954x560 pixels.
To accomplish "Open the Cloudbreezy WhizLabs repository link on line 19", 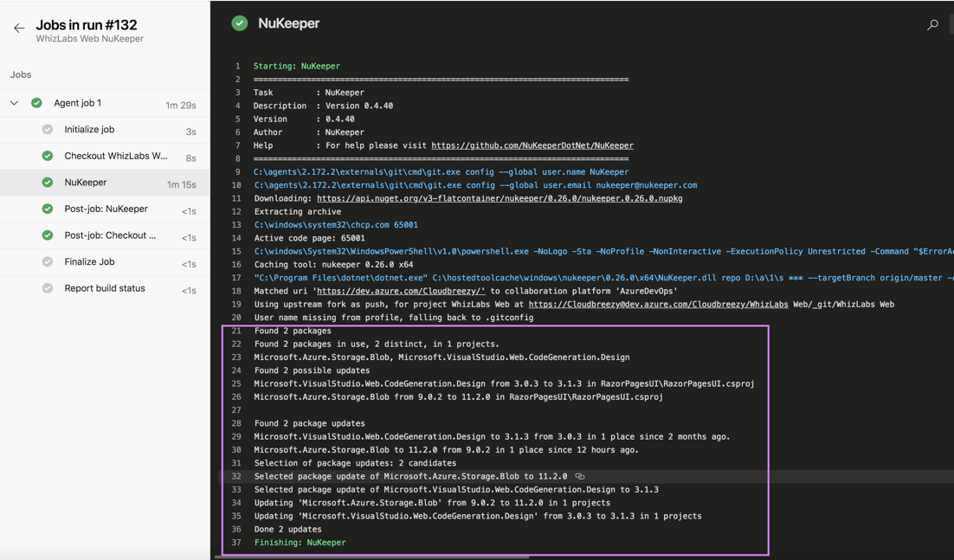I will tap(658, 304).
